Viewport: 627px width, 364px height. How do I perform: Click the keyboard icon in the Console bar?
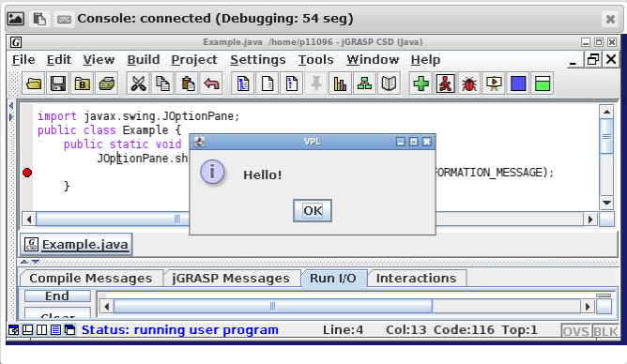[64, 19]
